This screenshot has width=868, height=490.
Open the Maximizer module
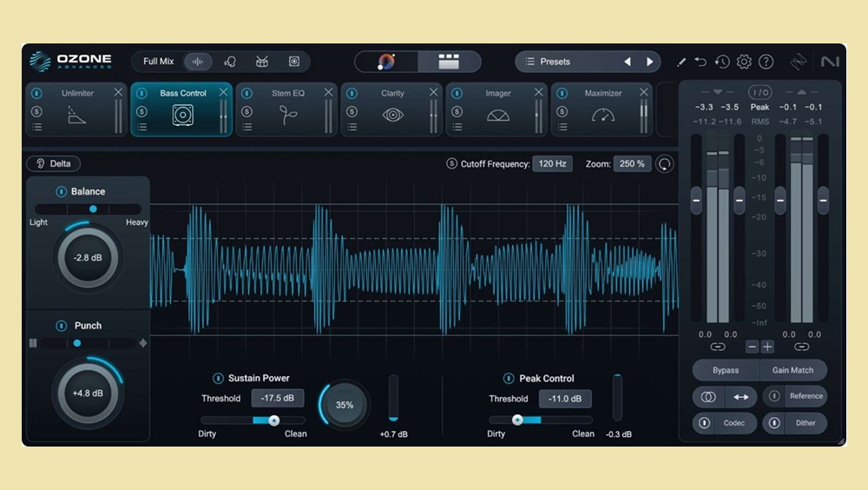pyautogui.click(x=602, y=115)
